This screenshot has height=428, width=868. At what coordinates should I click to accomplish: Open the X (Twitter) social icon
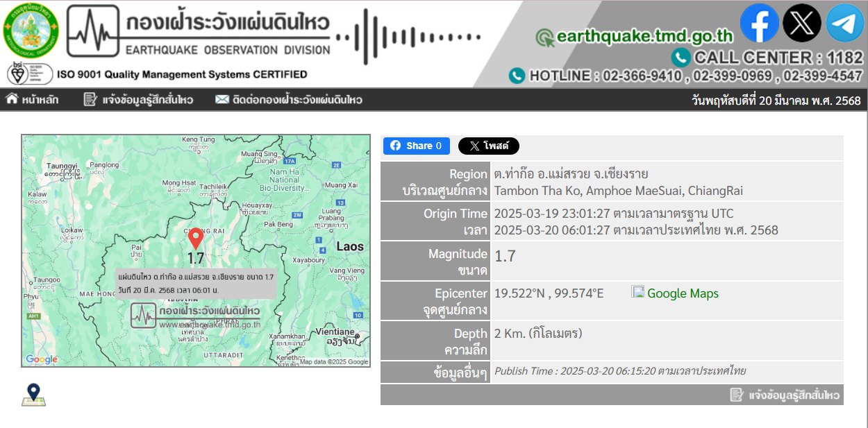(802, 23)
